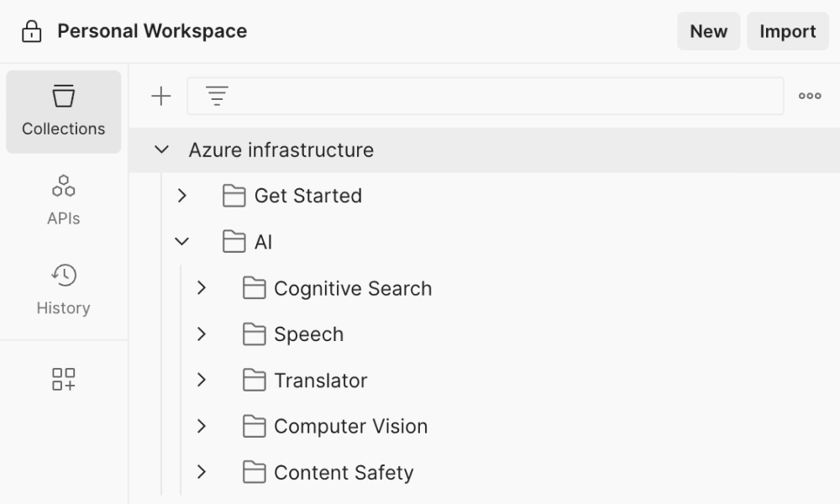
Task: Click the workspace visibility lock icon
Action: coord(30,30)
